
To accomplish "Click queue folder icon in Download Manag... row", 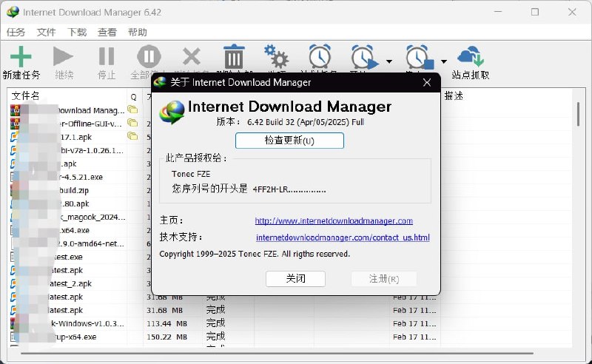I will click(x=132, y=109).
